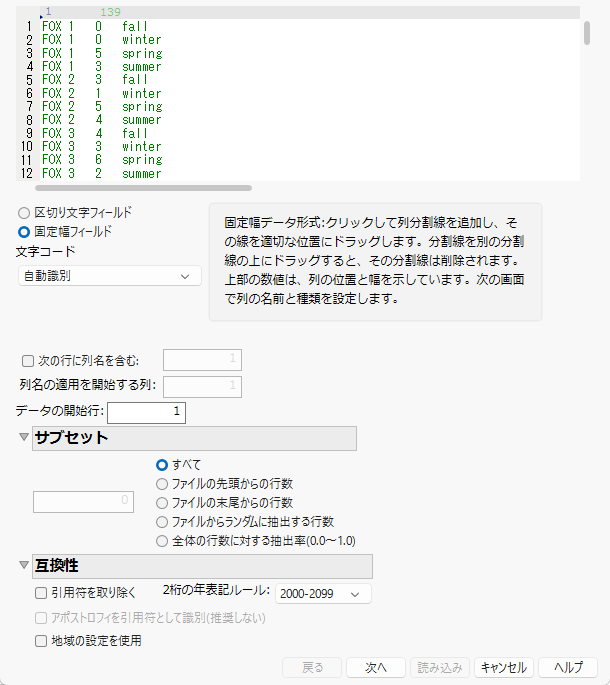This screenshot has width=610, height=685.
Task: Click FOX in preview row 1
Action: pos(52,26)
